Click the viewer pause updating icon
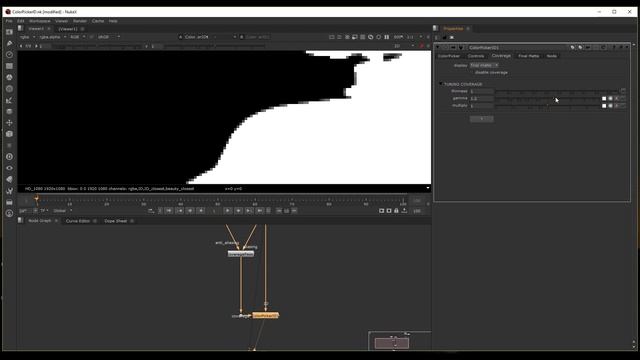The image size is (640, 360). tap(387, 37)
